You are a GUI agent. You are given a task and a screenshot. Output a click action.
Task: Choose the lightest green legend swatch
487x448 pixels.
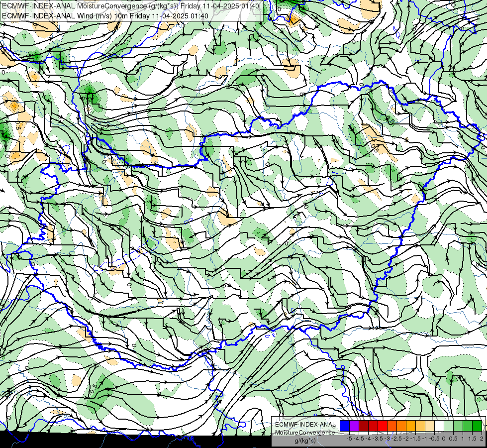coord(449,426)
